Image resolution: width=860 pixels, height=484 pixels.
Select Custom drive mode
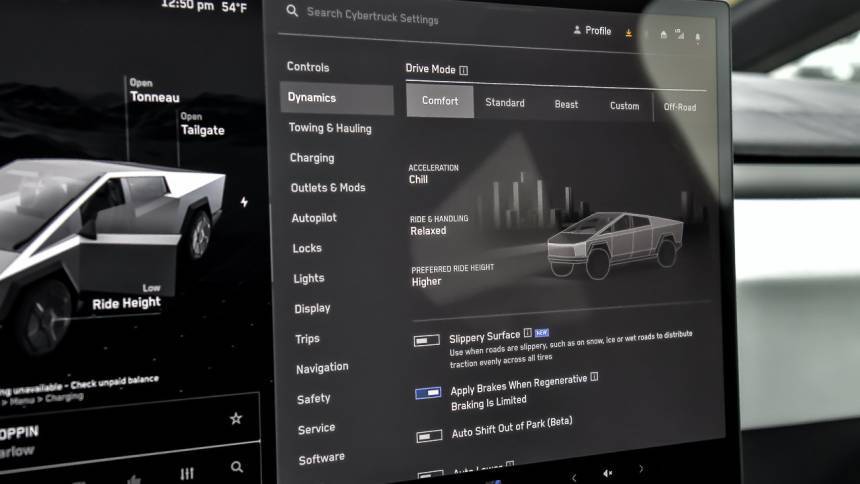pos(624,106)
